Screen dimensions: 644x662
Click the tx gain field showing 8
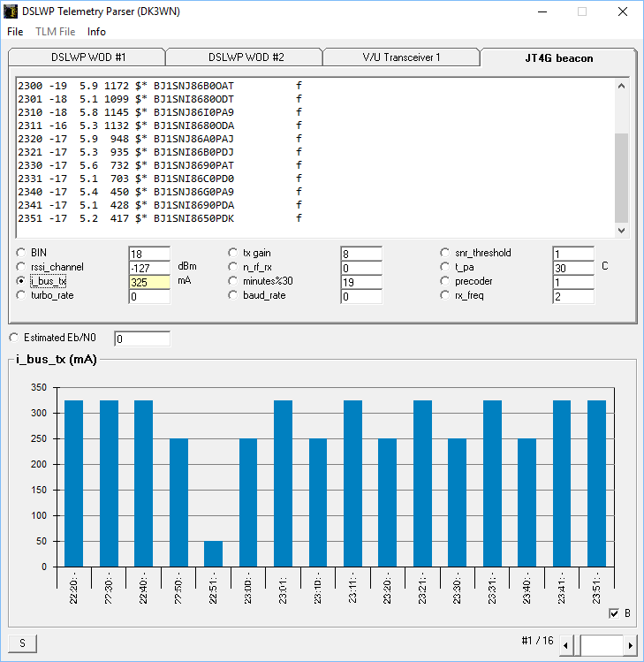point(361,254)
